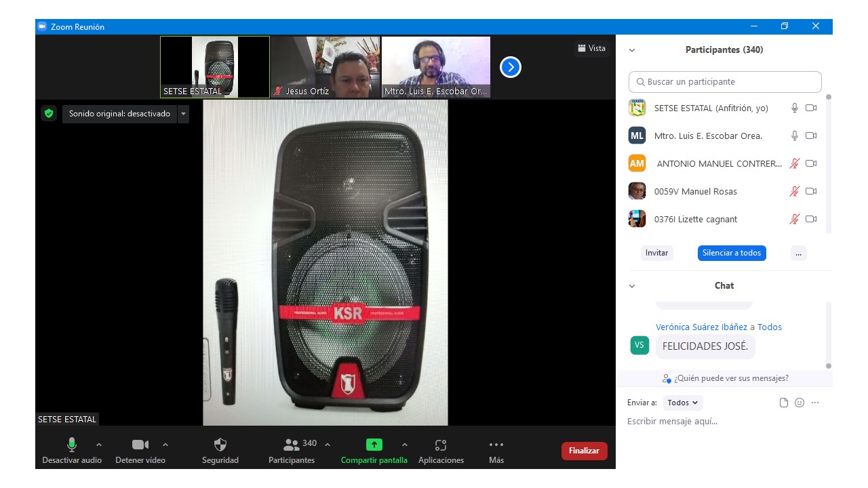Open ¿Quién puede ver sus mensajes? link
This screenshot has height=488, width=868.
click(725, 378)
